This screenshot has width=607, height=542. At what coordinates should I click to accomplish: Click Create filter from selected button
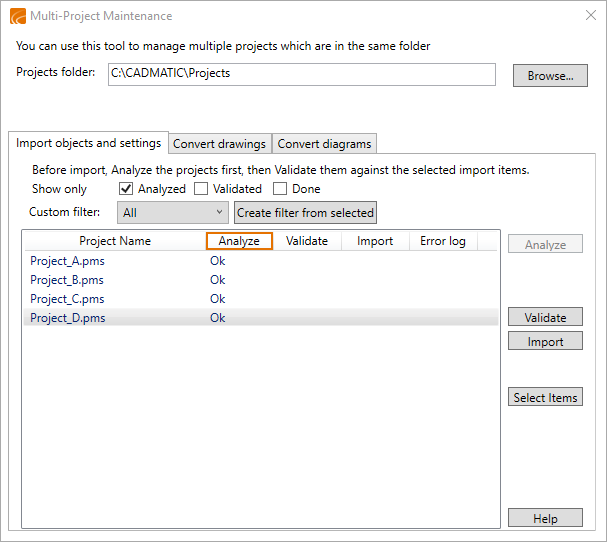[305, 212]
